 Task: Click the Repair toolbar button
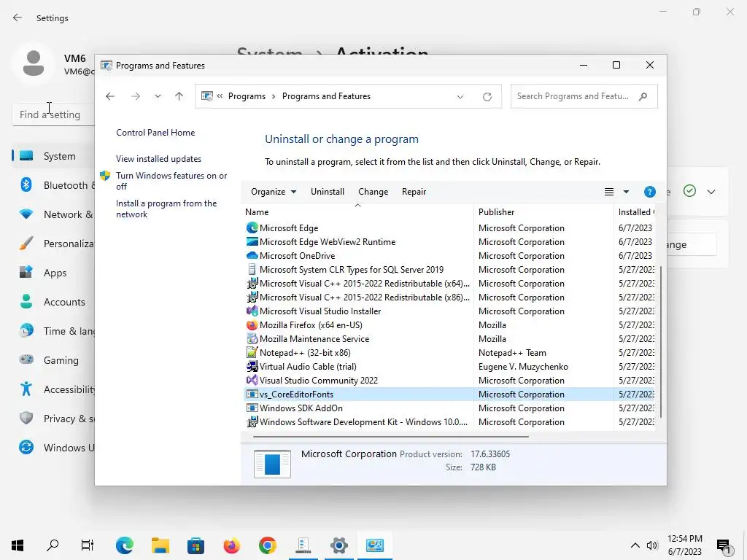click(414, 192)
